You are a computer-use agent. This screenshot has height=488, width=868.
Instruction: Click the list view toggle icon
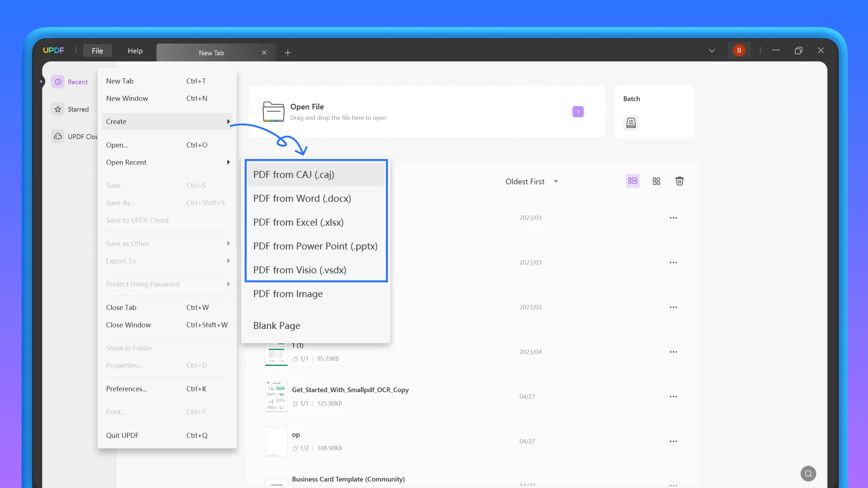[x=633, y=181]
